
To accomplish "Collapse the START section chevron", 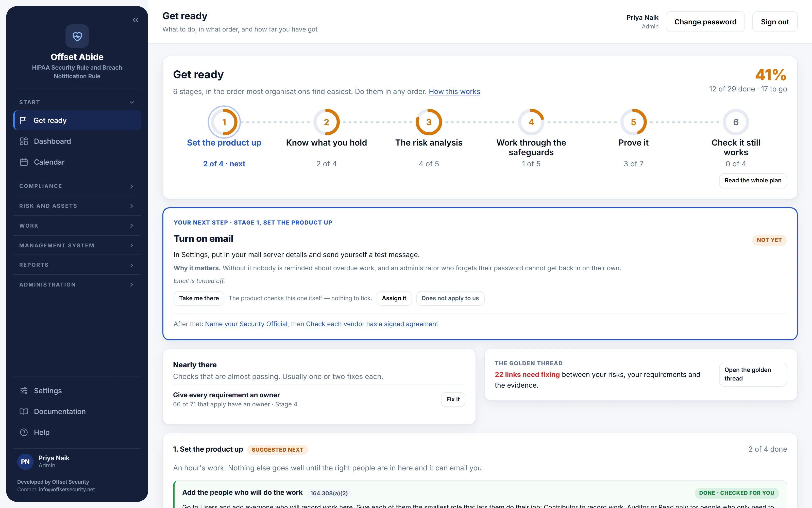I will pyautogui.click(x=131, y=102).
